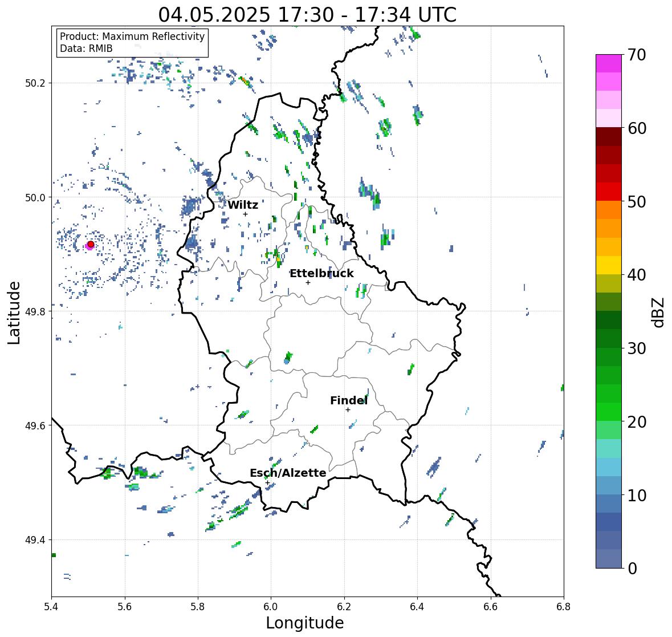Click the 5.4 longitude tick label

pyautogui.click(x=51, y=607)
